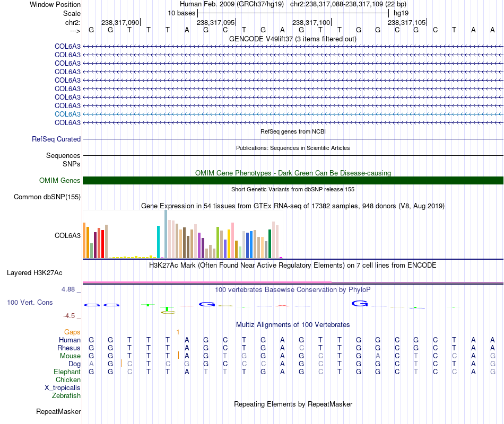
Task: Click the RepeatMasker track label
Action: (58, 411)
